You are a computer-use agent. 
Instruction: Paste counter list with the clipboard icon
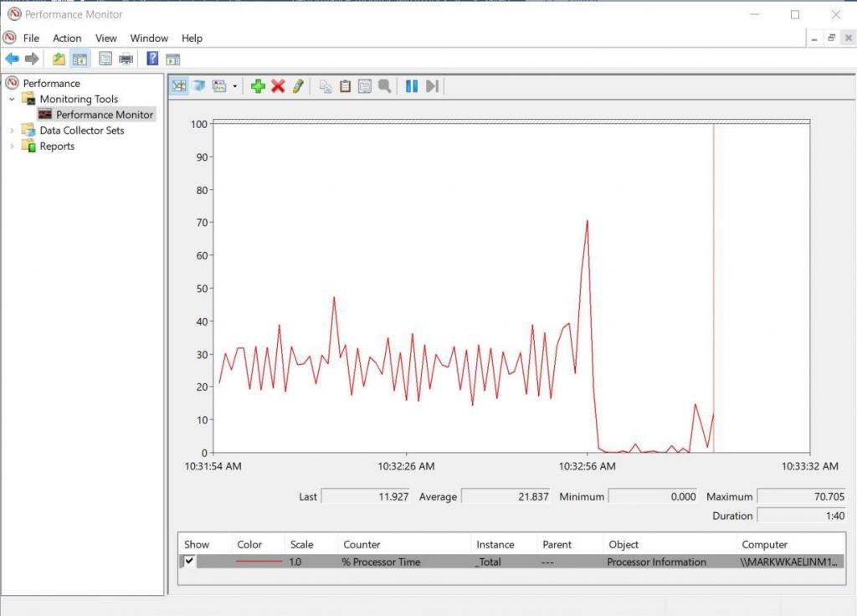click(345, 85)
